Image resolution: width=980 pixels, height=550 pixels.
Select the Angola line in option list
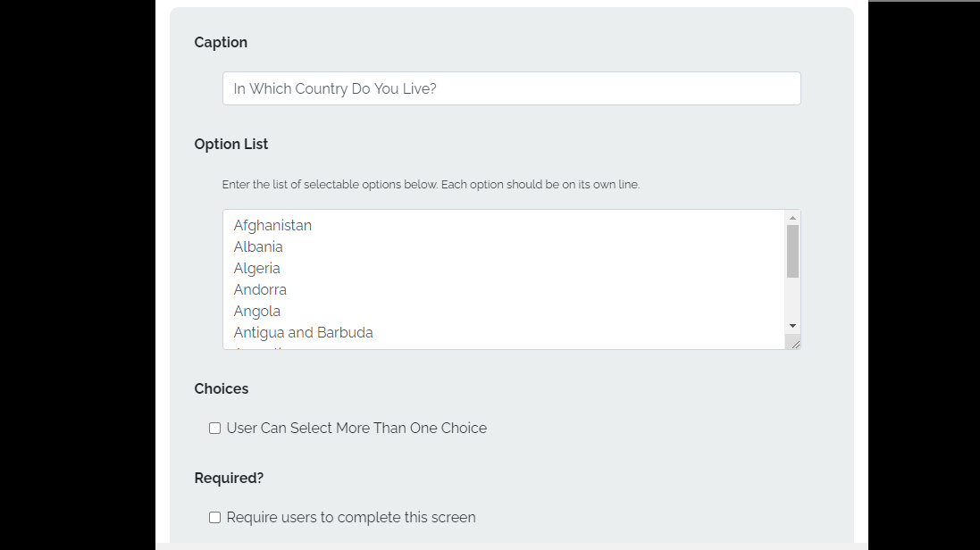257,312
